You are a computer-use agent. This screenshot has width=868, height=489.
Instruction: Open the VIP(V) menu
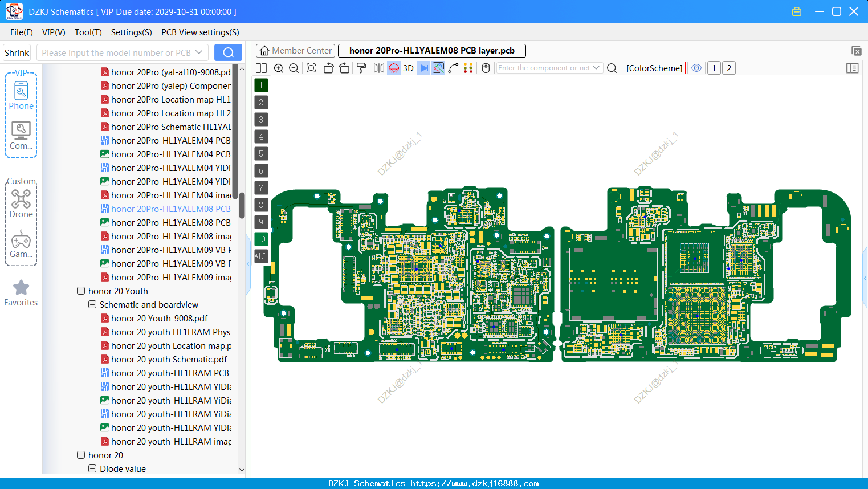coord(54,32)
